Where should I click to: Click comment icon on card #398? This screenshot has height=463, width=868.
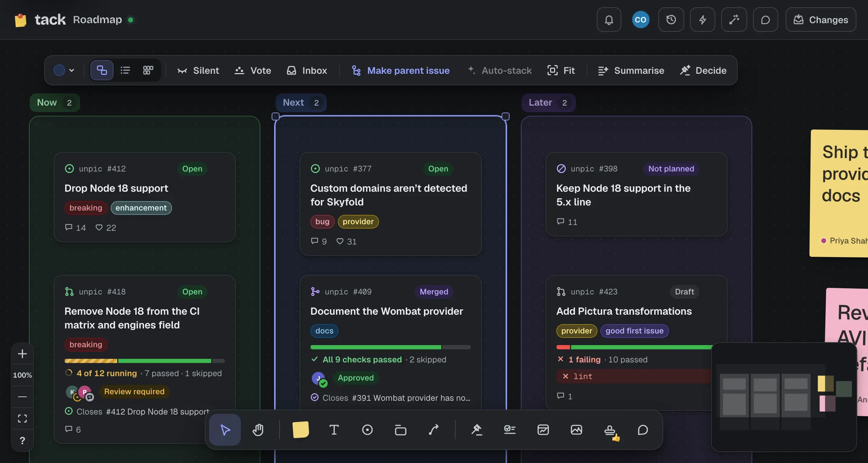[561, 221]
